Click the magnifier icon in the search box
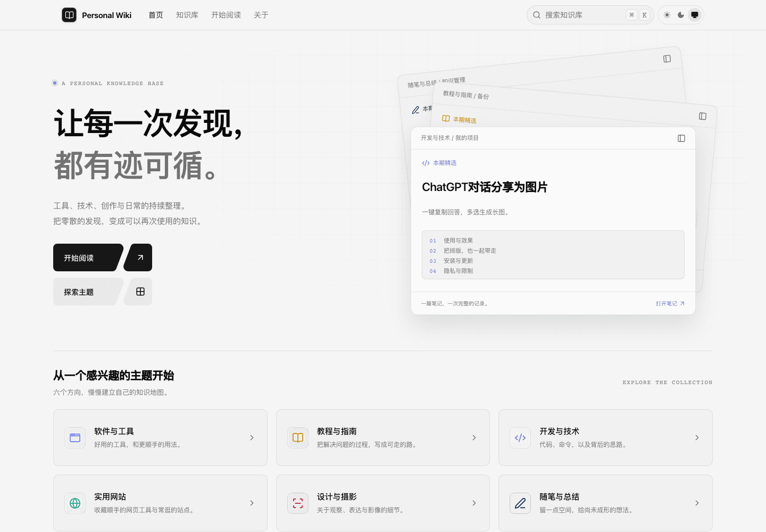The width and height of the screenshot is (766, 532). coord(537,15)
